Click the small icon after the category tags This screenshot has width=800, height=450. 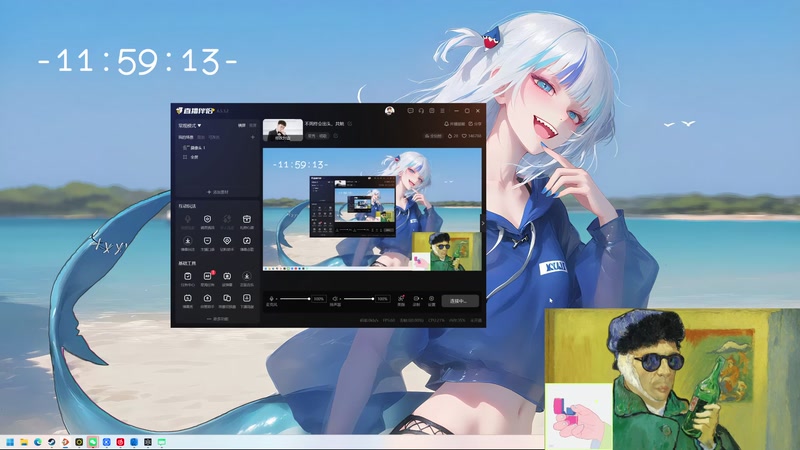pos(335,136)
